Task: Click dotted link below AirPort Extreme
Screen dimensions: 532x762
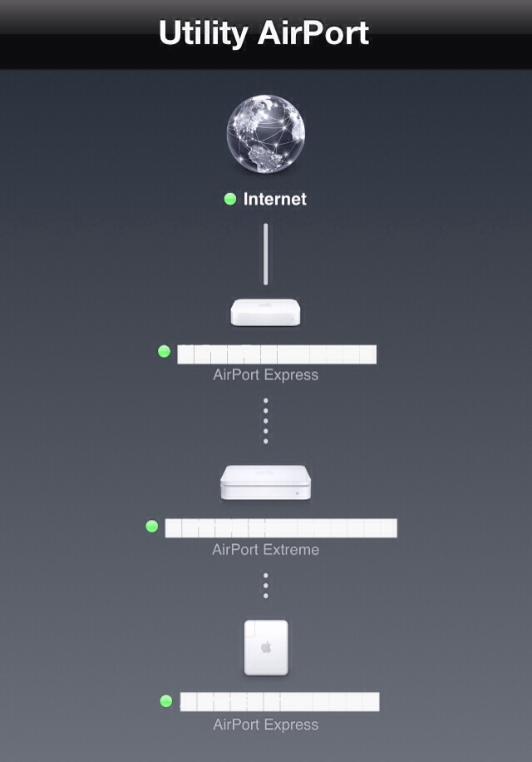Action: pos(265,585)
